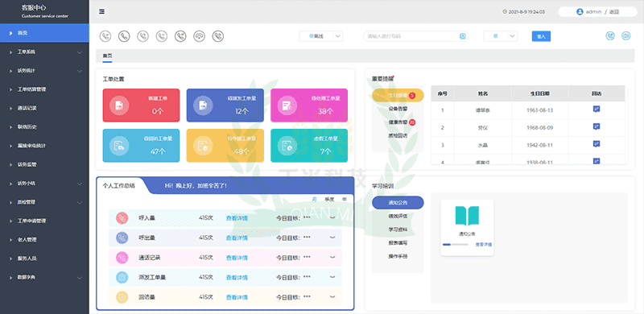Click the blue 签入 button
644x314 pixels.
pos(541,36)
